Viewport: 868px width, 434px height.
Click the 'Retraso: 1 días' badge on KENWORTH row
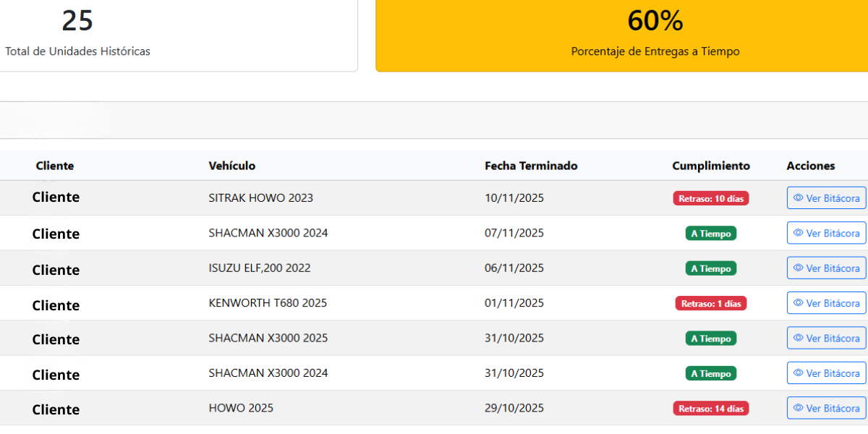click(710, 303)
